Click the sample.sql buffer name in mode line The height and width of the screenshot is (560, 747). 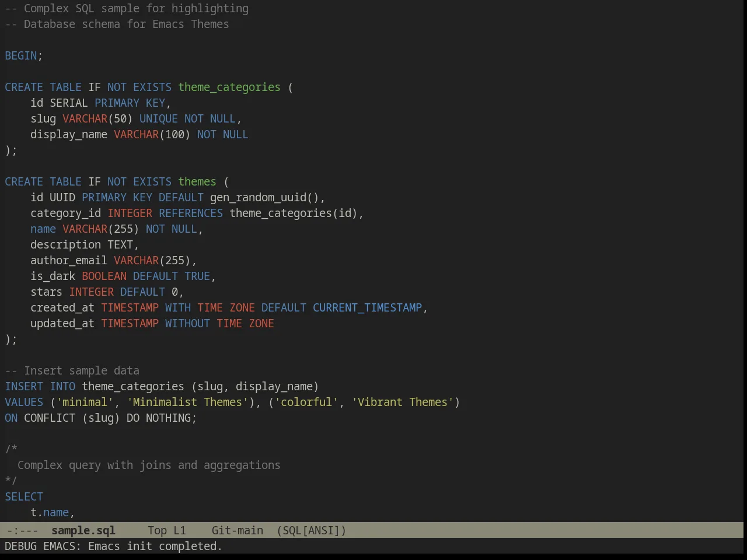point(83,530)
